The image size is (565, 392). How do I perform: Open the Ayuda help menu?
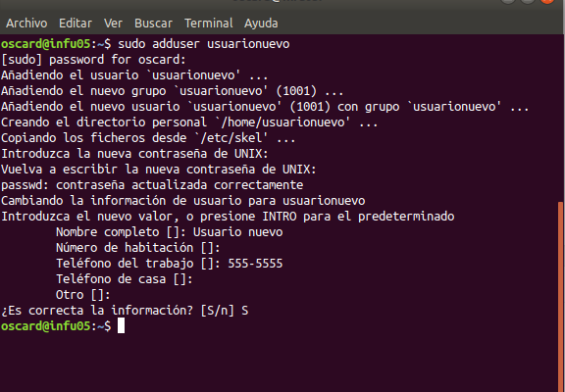pos(261,24)
